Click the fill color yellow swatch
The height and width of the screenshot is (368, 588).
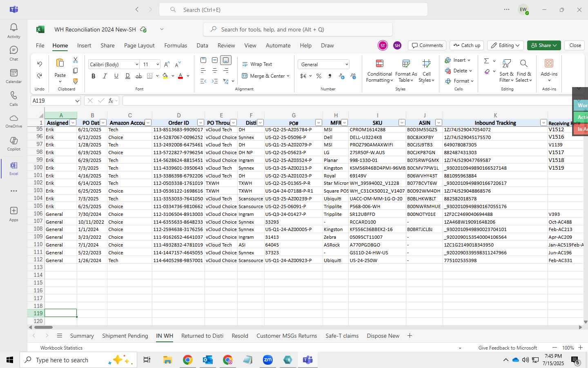pyautogui.click(x=165, y=76)
